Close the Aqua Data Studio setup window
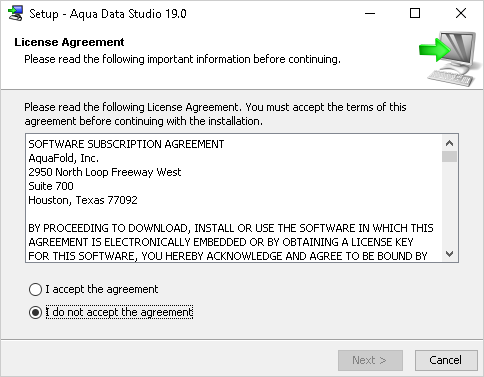484x377 pixels. (461, 14)
